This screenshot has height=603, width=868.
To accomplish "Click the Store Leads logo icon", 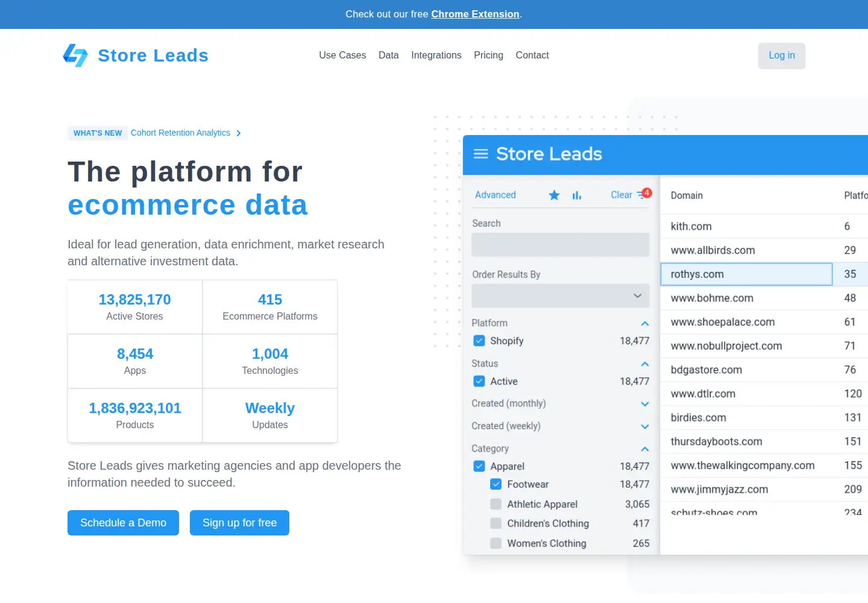I will coord(75,55).
